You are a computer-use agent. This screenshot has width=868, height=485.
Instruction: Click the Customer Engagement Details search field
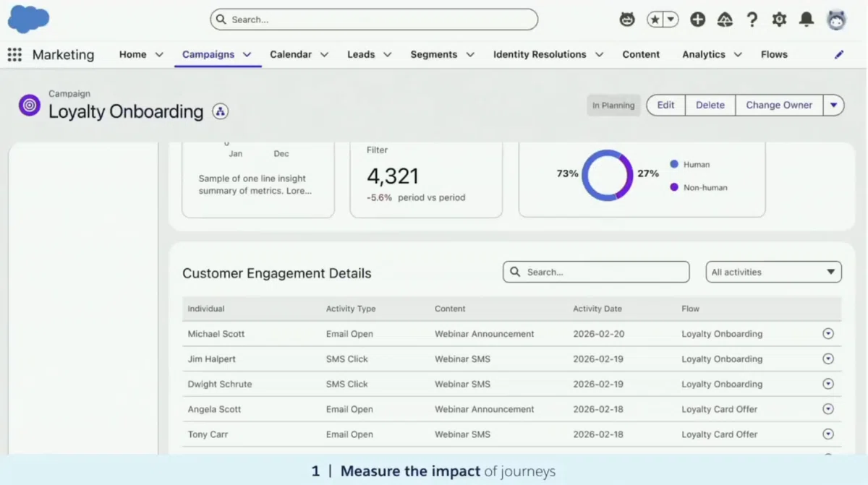click(596, 272)
